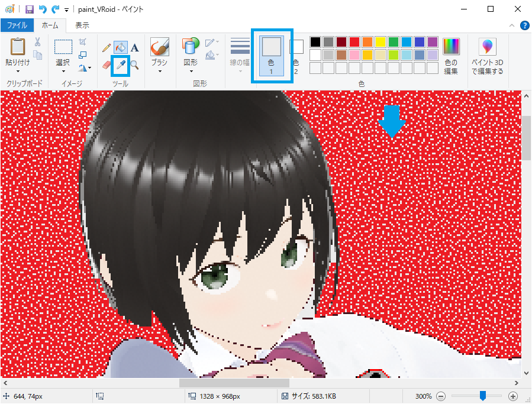Screen dimensions: 532x404
Task: Click horizontal scrollbar right arrow
Action: [517, 383]
